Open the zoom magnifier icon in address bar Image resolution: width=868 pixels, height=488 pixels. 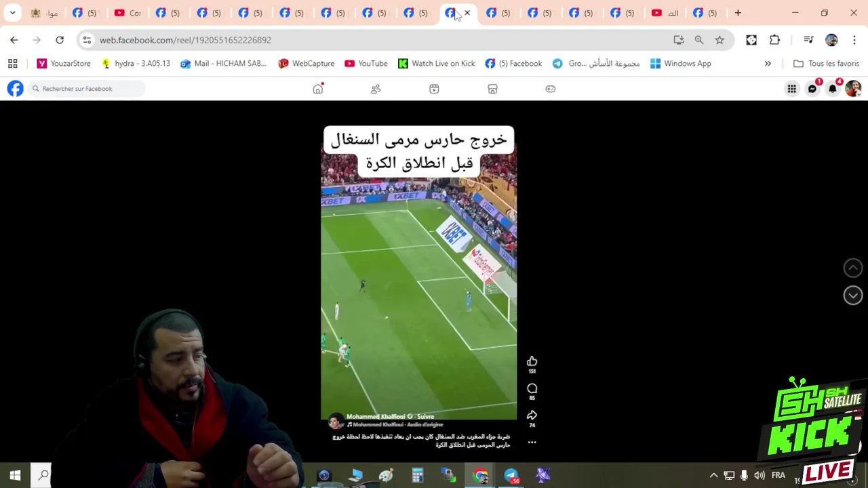click(x=699, y=40)
